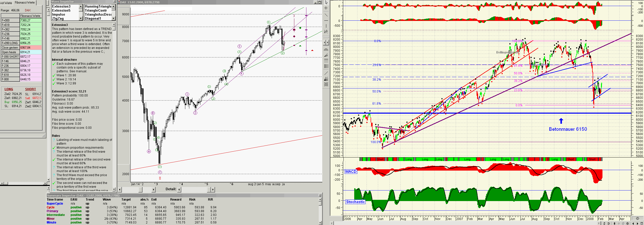Image resolution: width=644 pixels, height=225 pixels.
Task: Click the Detail slider right arrow
Action: [213, 189]
